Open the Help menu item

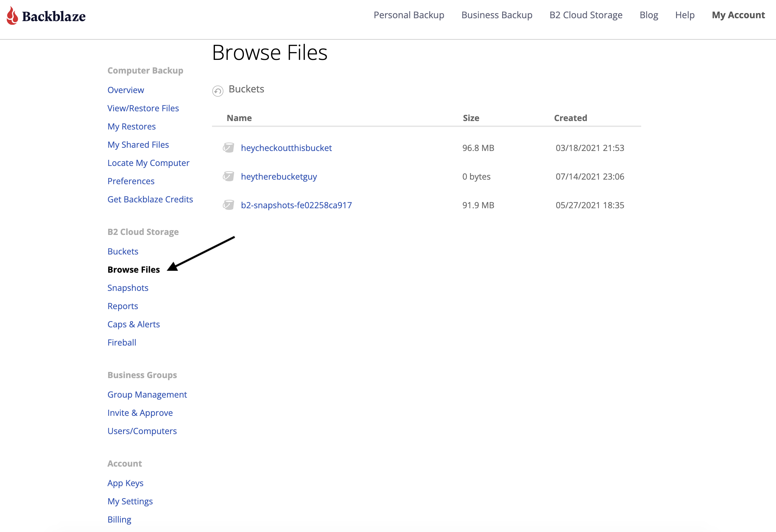click(x=685, y=15)
